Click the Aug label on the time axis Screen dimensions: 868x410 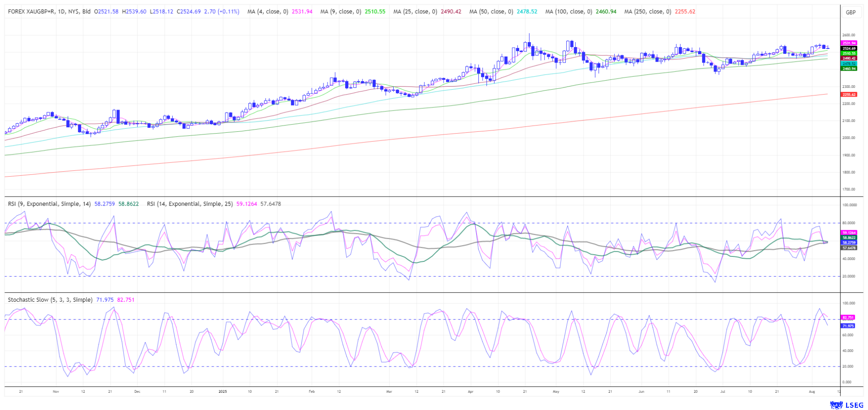[x=812, y=391]
